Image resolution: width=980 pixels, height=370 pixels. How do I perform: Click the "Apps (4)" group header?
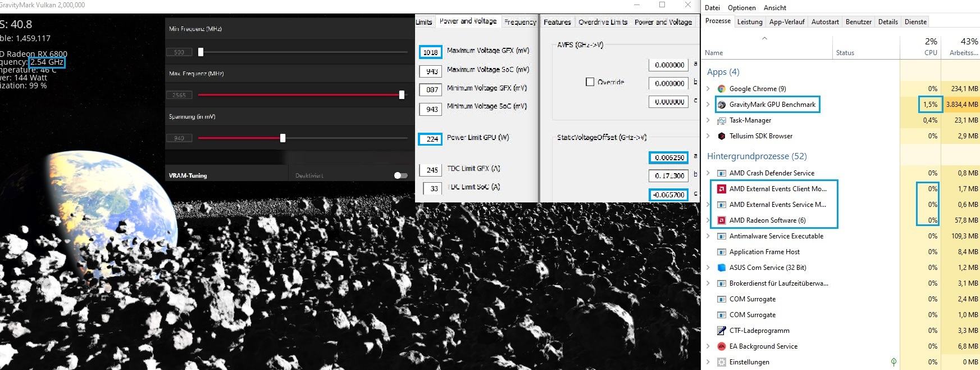[723, 72]
